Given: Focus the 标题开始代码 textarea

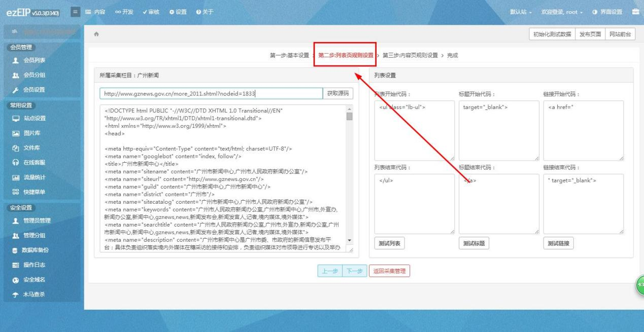Looking at the screenshot, I should 499,131.
